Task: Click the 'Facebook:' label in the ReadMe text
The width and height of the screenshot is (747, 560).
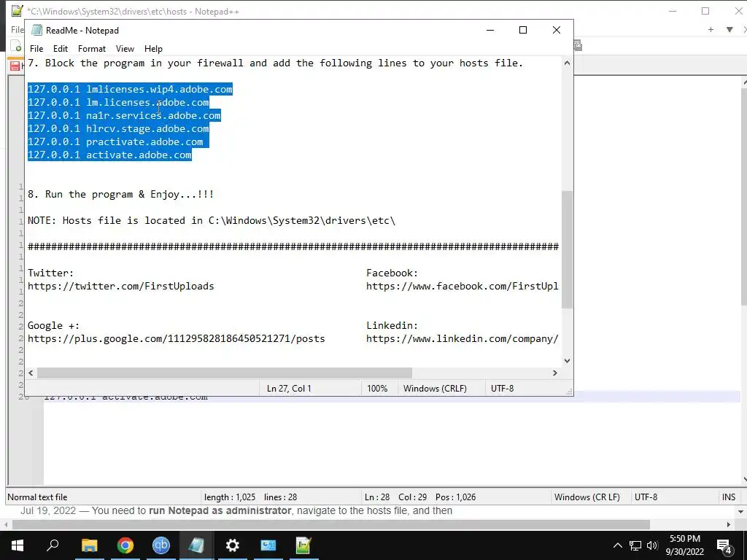Action: pos(392,273)
